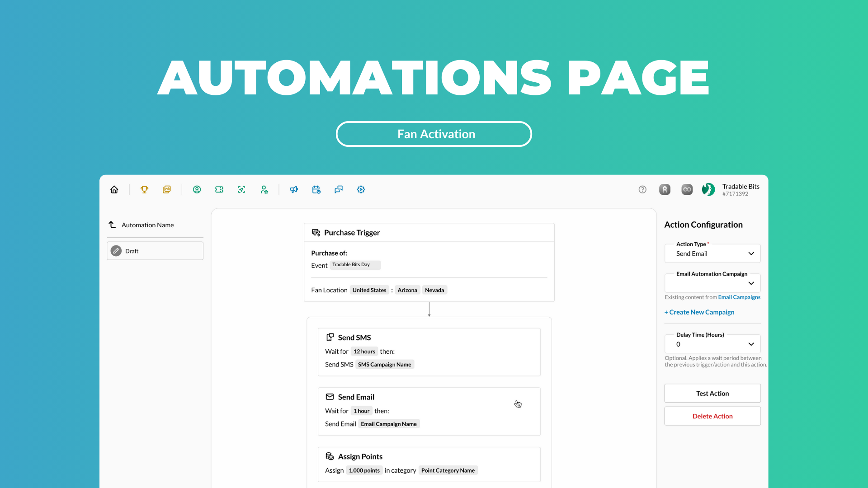
Task: Go back via Automation Name arrow
Action: [x=113, y=225]
